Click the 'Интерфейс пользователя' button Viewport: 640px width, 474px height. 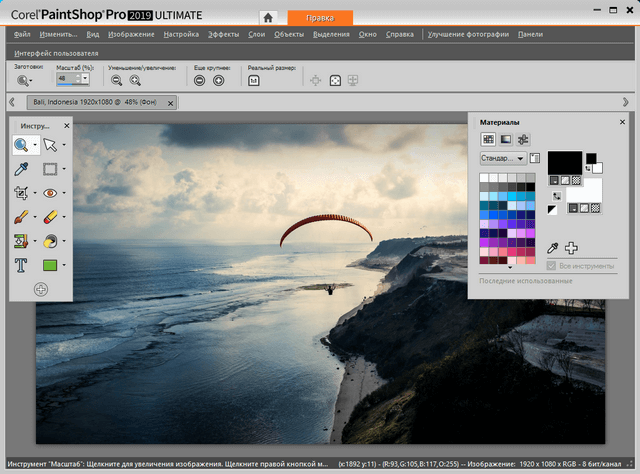coord(56,52)
